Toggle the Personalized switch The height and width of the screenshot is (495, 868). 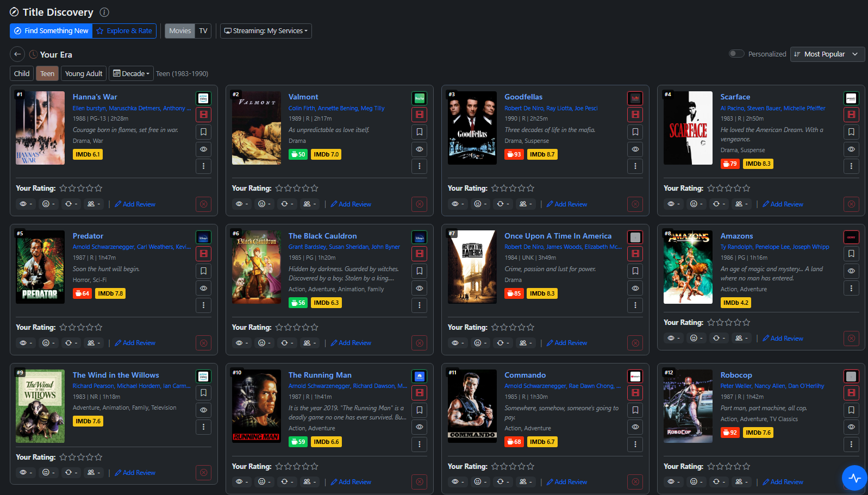736,54
